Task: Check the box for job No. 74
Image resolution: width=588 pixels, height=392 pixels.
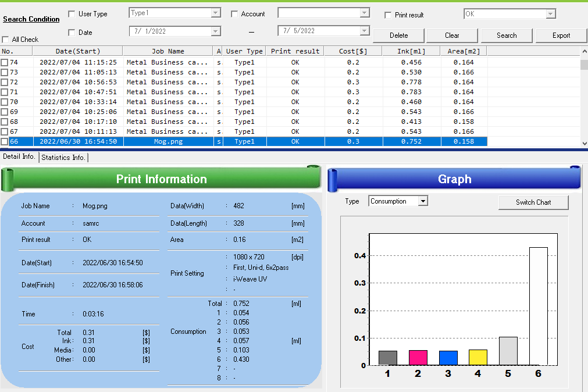Action: [x=5, y=62]
